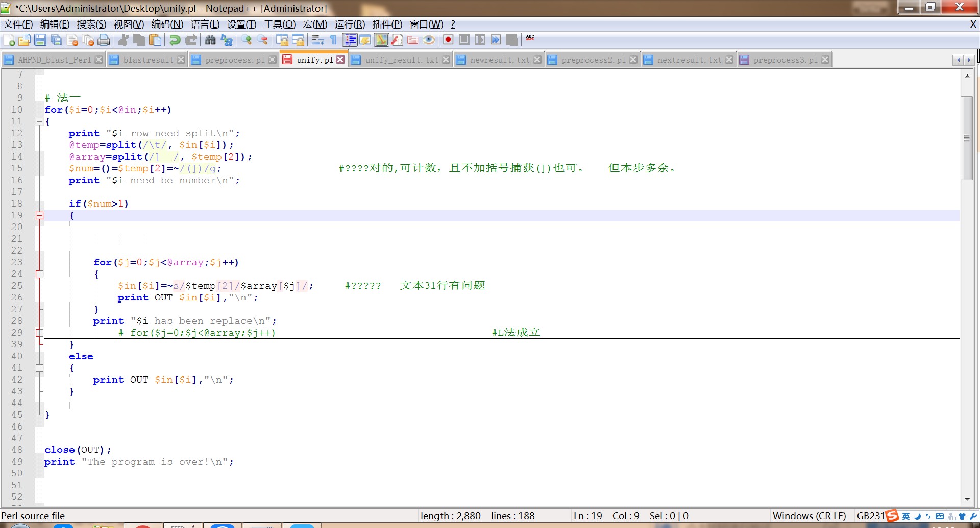Click the vertical scrollbar up arrow
The width and height of the screenshot is (980, 528).
967,76
